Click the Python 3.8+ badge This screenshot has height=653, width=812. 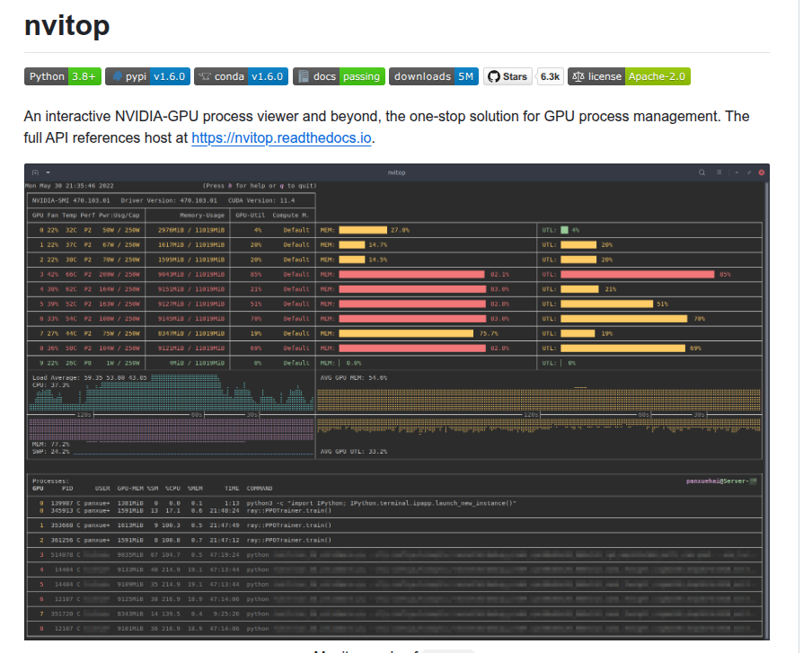(64, 77)
